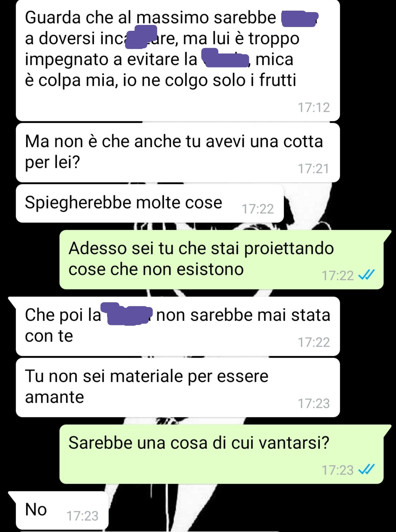Tap the blue read ticks at 17:23
The image size is (396, 532).
[x=366, y=469]
